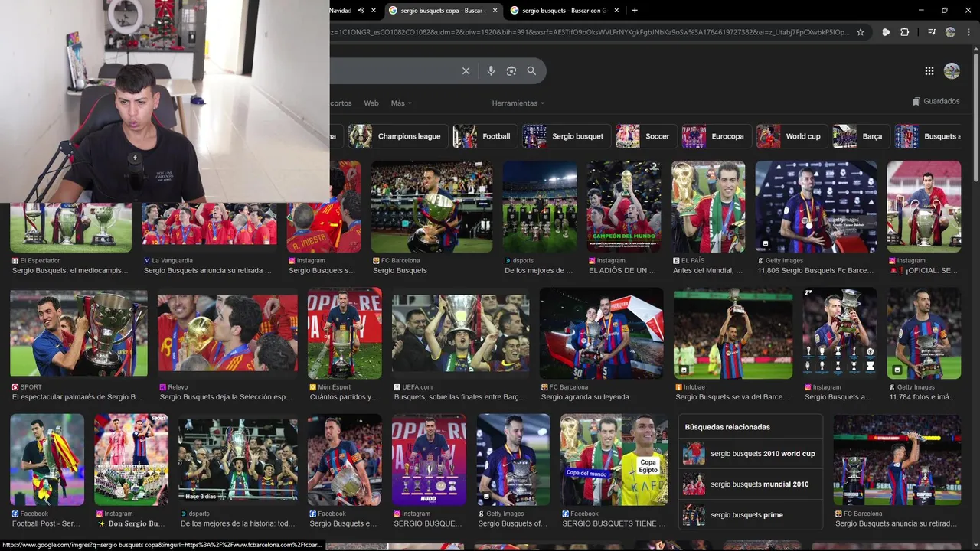Open 'EL ADIÓS DE UN' Instagram image
Image resolution: width=980 pixels, height=551 pixels.
[x=624, y=207]
